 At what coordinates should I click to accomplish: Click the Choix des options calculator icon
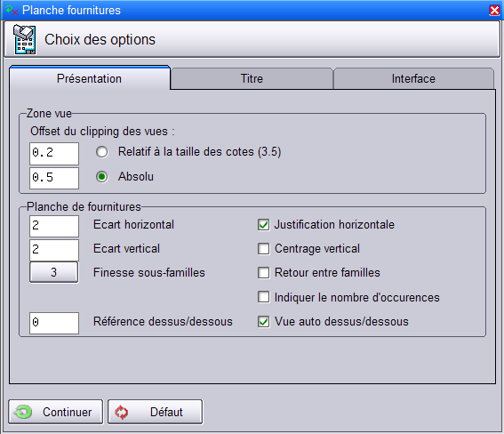coord(24,39)
